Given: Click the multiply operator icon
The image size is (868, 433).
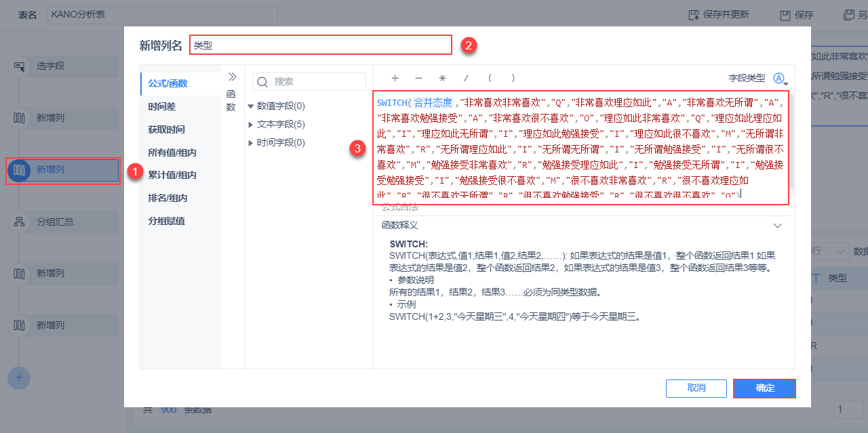Looking at the screenshot, I should (442, 79).
